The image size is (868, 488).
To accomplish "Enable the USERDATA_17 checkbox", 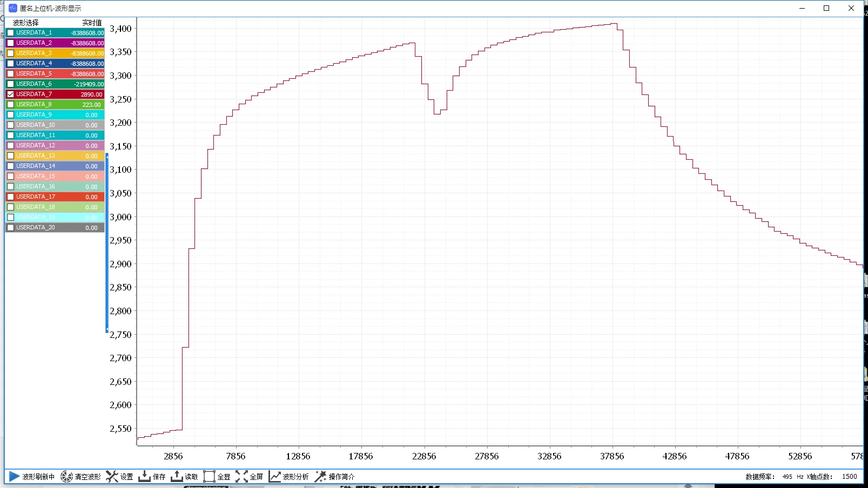I will [x=10, y=197].
